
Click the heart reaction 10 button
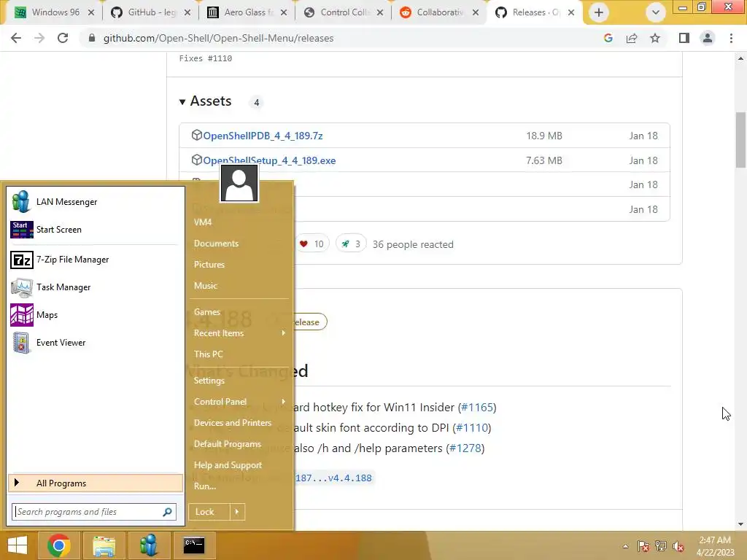pos(311,244)
